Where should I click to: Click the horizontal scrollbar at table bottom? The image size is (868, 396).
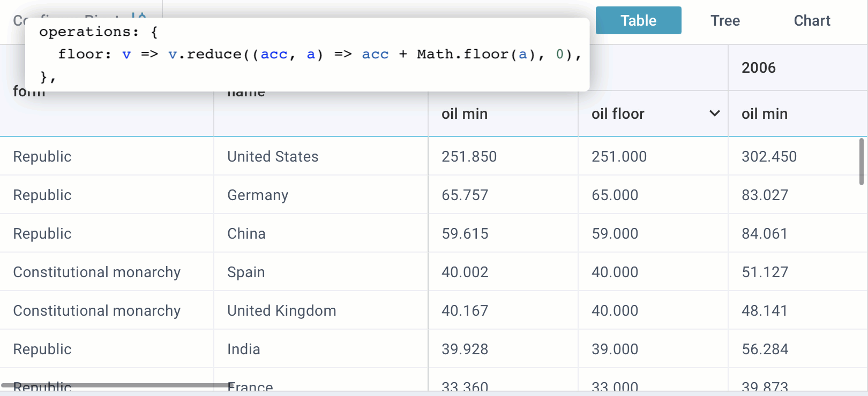[115, 385]
